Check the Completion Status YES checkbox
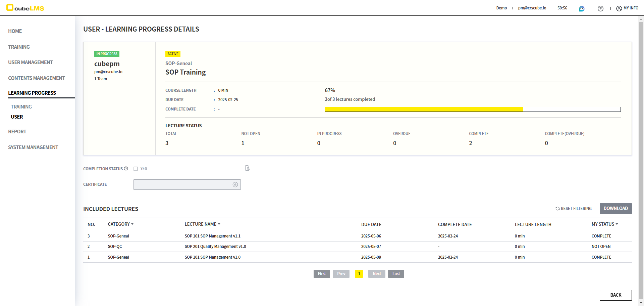 pos(136,169)
